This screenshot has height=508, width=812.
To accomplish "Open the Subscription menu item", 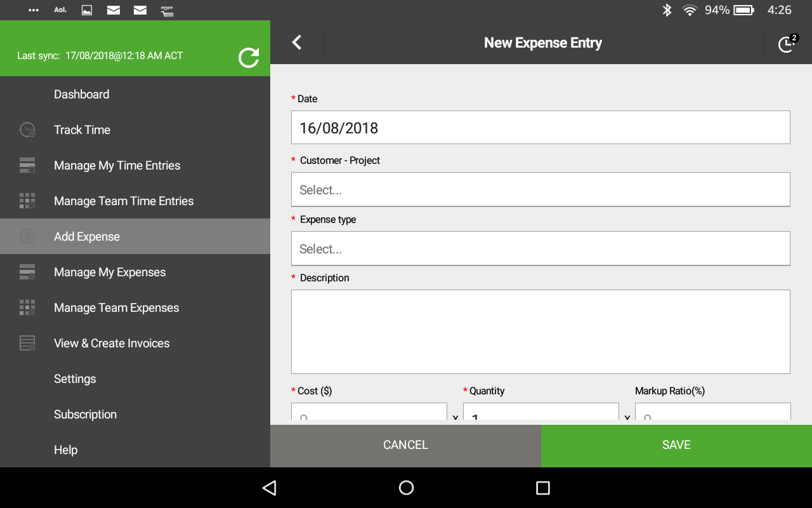I will tap(135, 414).
